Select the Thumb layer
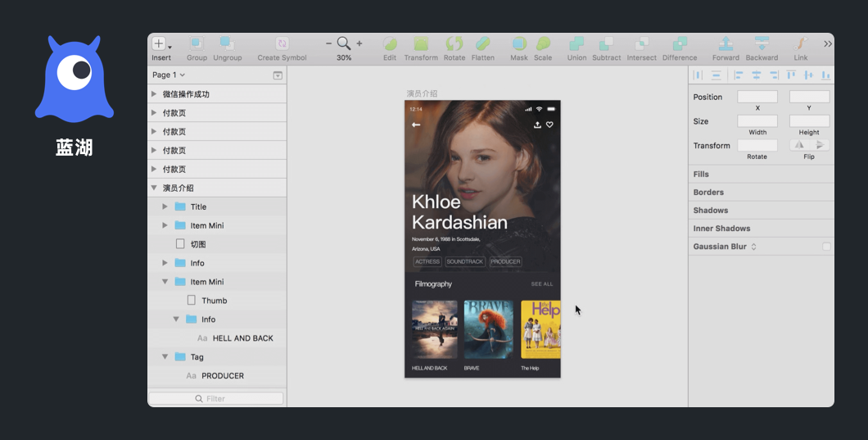The width and height of the screenshot is (868, 440). click(217, 301)
